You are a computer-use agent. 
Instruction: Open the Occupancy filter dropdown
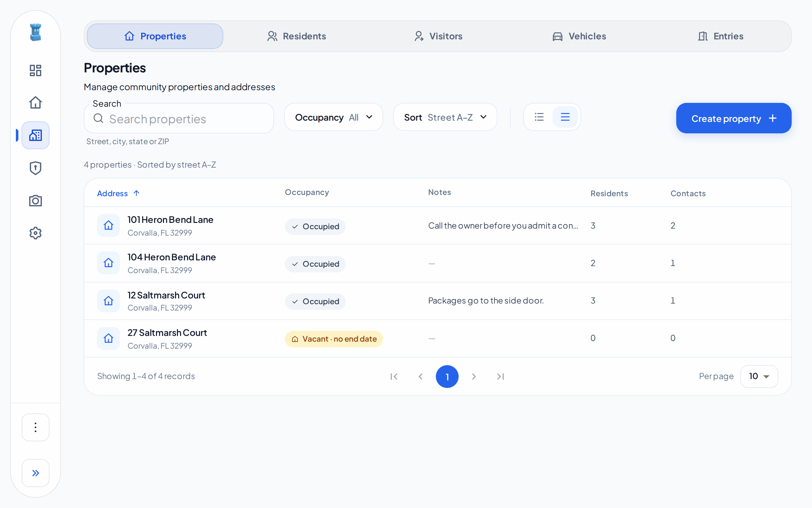tap(334, 117)
